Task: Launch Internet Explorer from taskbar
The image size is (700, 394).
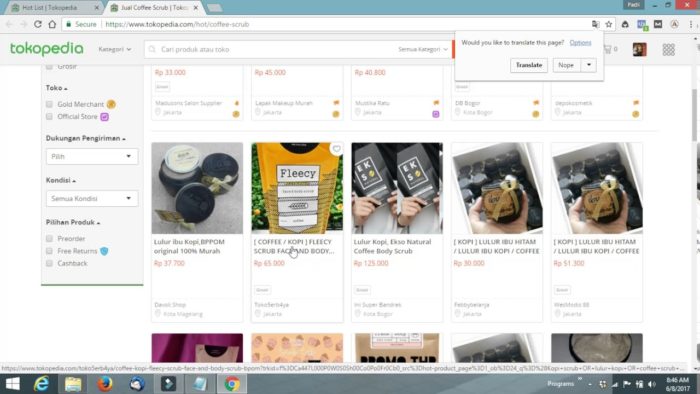Action: (x=41, y=384)
